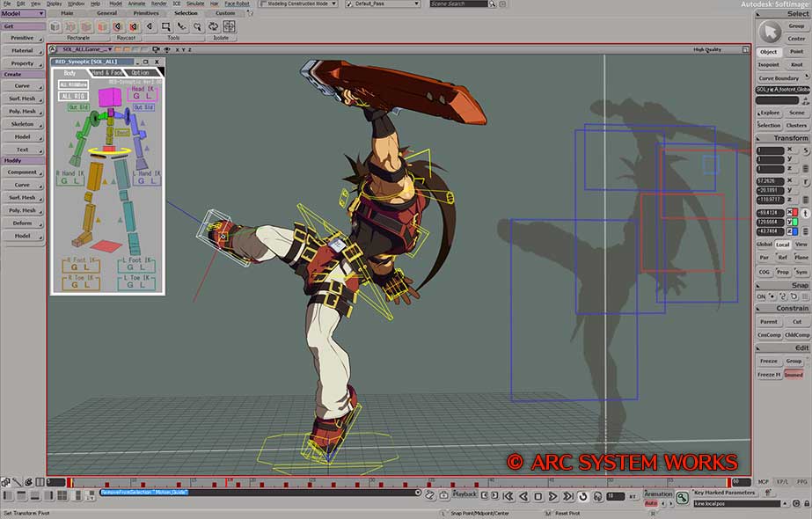812x519 pixels.
Task: Play the animation forward
Action: point(553,496)
